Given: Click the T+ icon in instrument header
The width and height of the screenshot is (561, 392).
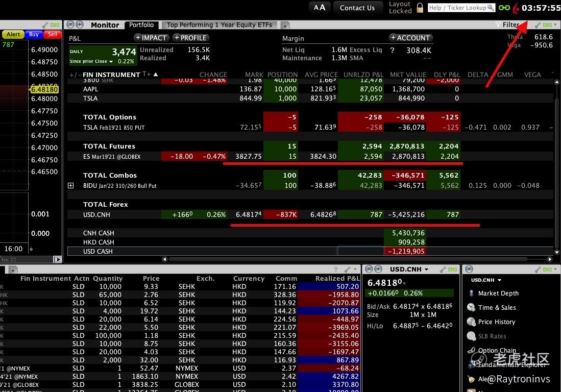Looking at the screenshot, I should pyautogui.click(x=147, y=74).
